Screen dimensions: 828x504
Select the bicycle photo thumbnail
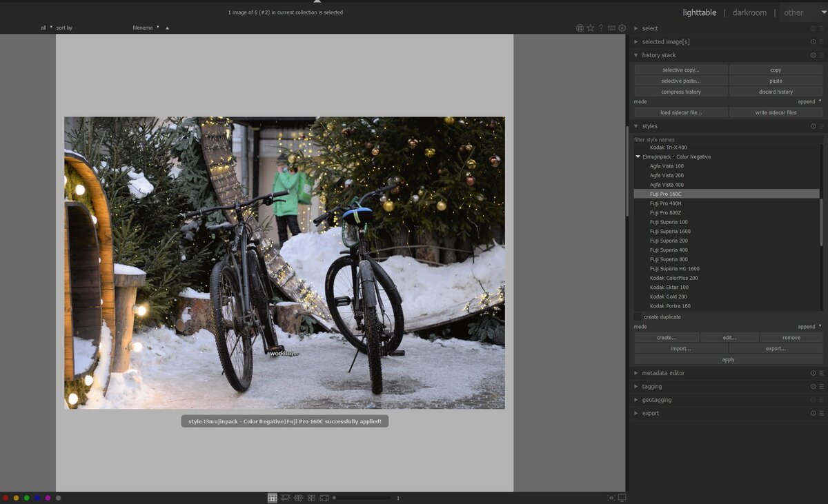[x=284, y=263]
